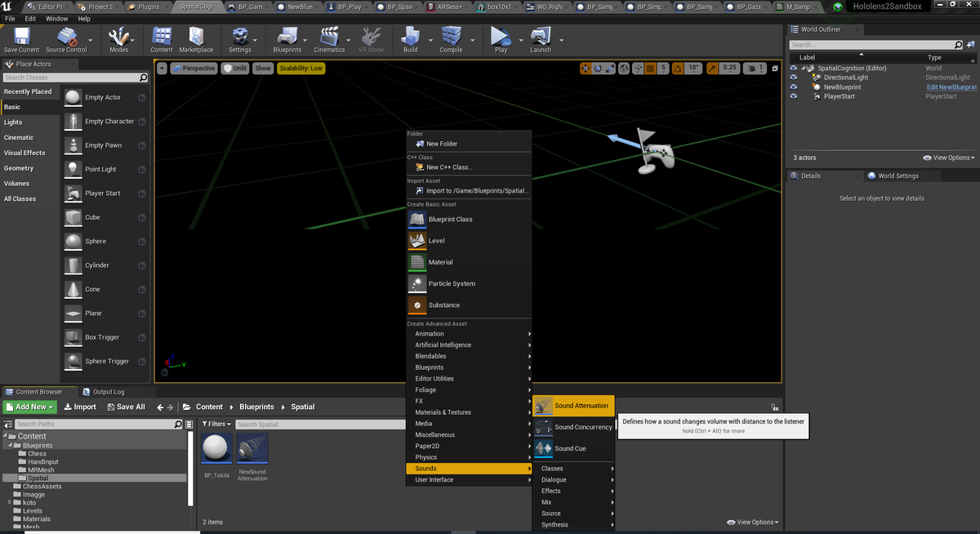The height and width of the screenshot is (534, 980).
Task: Expand the Synthesis sounds submenu
Action: click(x=574, y=524)
